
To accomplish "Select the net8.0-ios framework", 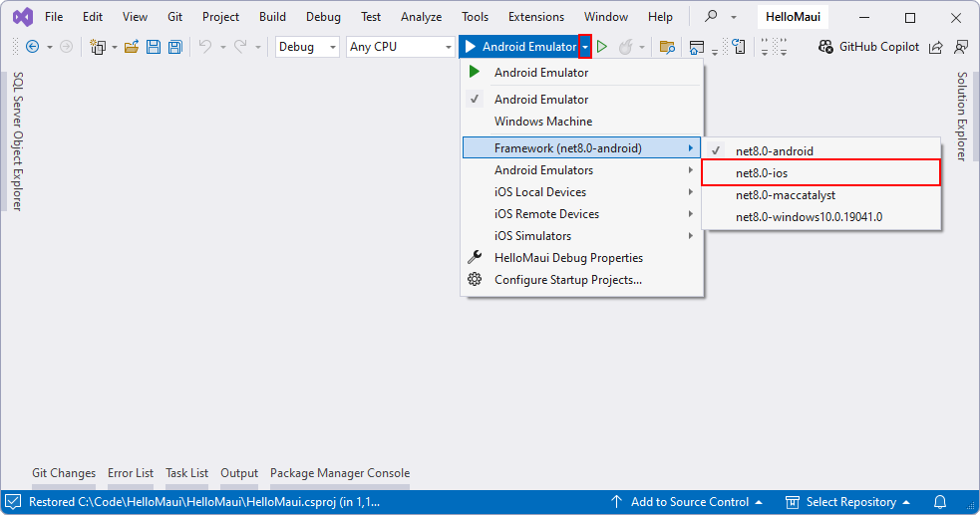I will tap(821, 173).
